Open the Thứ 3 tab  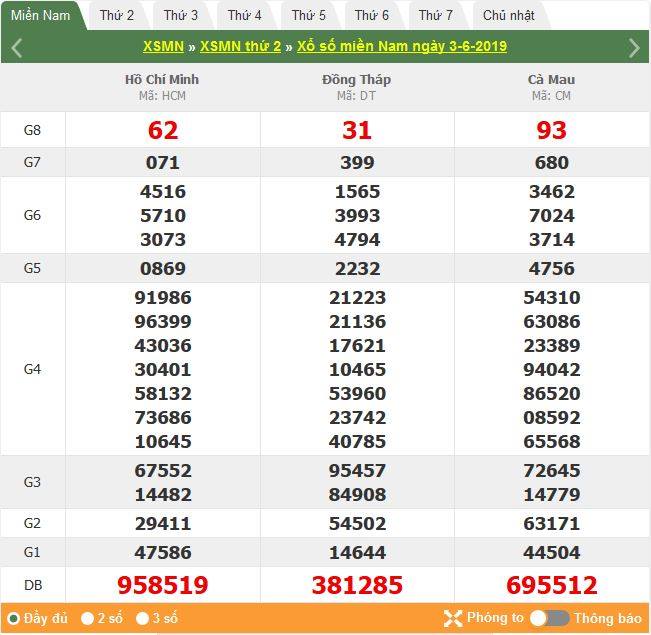(181, 15)
